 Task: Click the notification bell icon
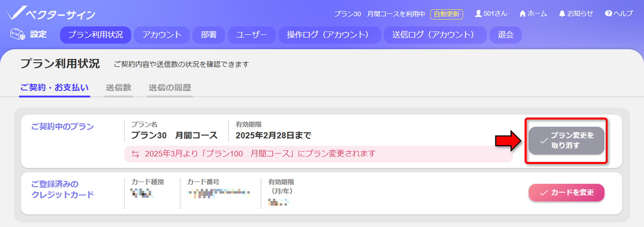click(562, 14)
